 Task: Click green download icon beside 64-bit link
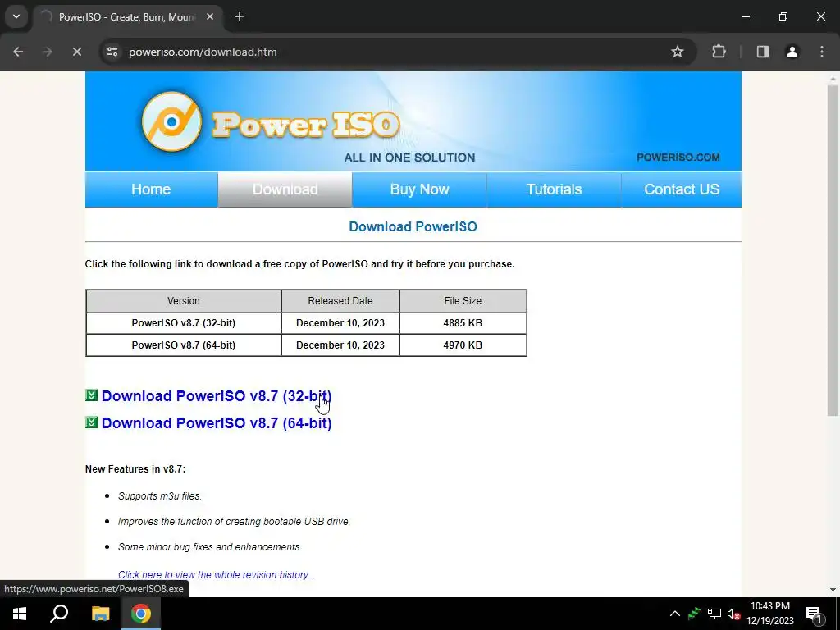[92, 422]
